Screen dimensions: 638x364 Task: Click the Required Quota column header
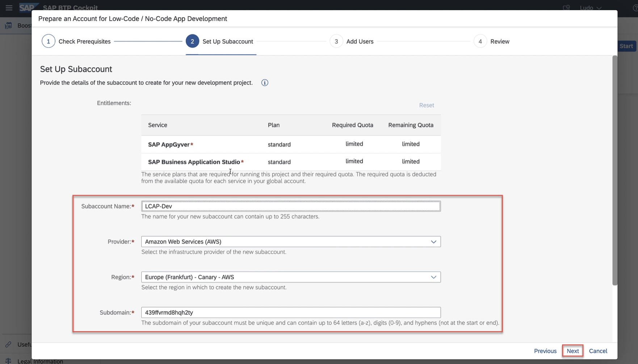(352, 125)
